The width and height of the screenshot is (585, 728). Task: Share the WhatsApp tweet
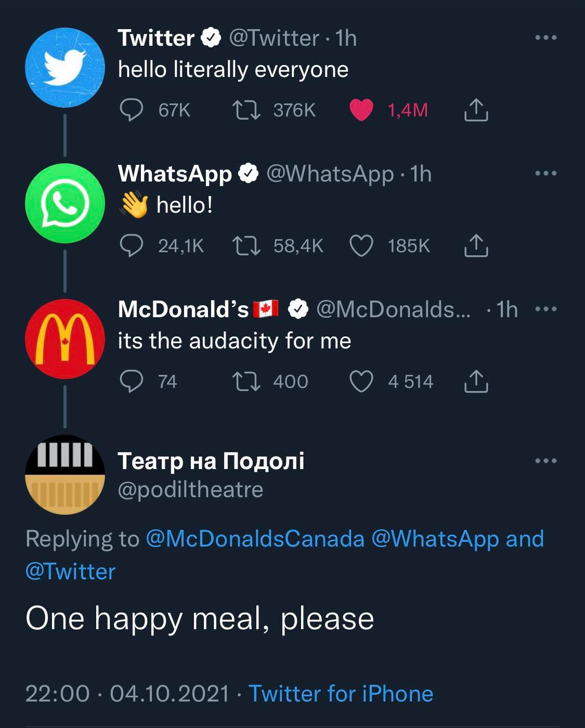click(x=475, y=246)
